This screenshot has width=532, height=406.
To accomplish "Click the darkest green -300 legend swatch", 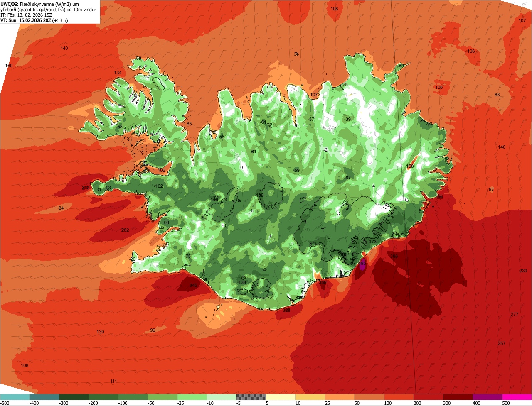I will (x=74, y=396).
